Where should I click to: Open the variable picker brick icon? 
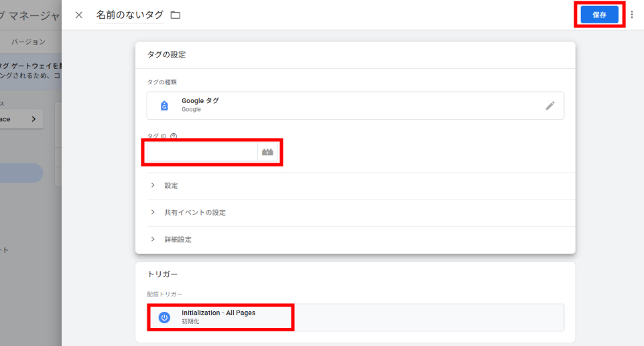tap(268, 153)
